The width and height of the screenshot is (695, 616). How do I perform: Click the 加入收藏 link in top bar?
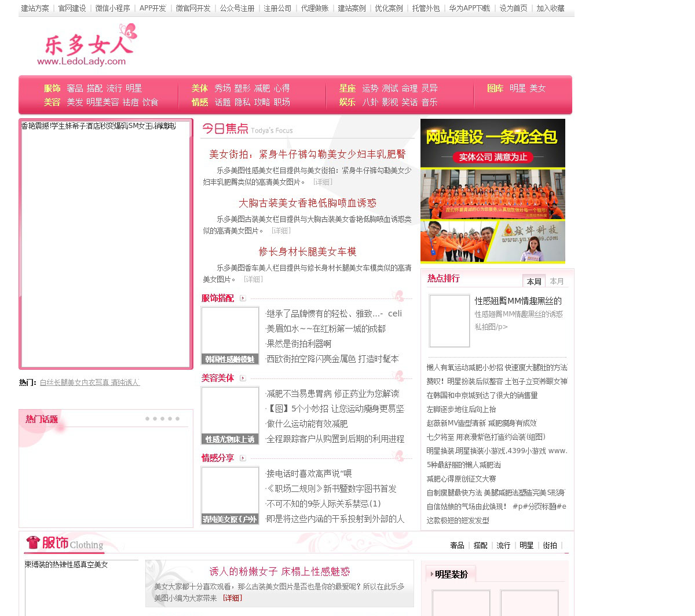click(x=550, y=8)
